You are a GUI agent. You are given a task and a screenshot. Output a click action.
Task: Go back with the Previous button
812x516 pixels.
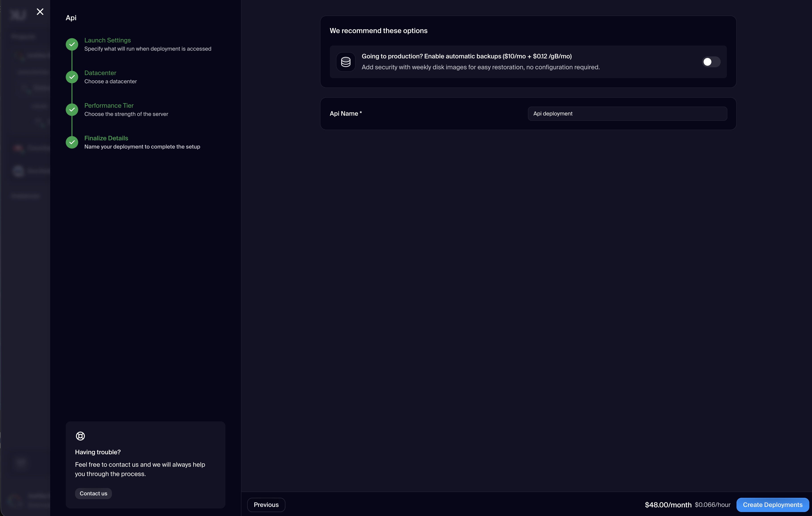pyautogui.click(x=266, y=504)
